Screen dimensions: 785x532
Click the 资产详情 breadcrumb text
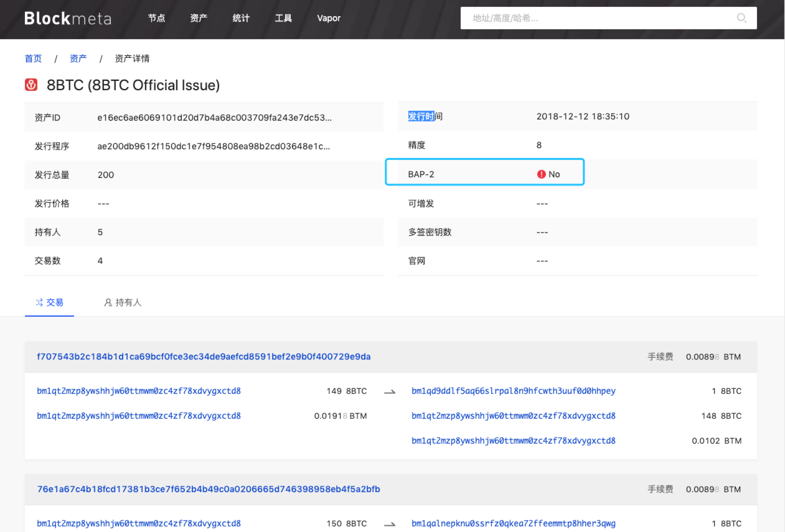click(x=132, y=58)
